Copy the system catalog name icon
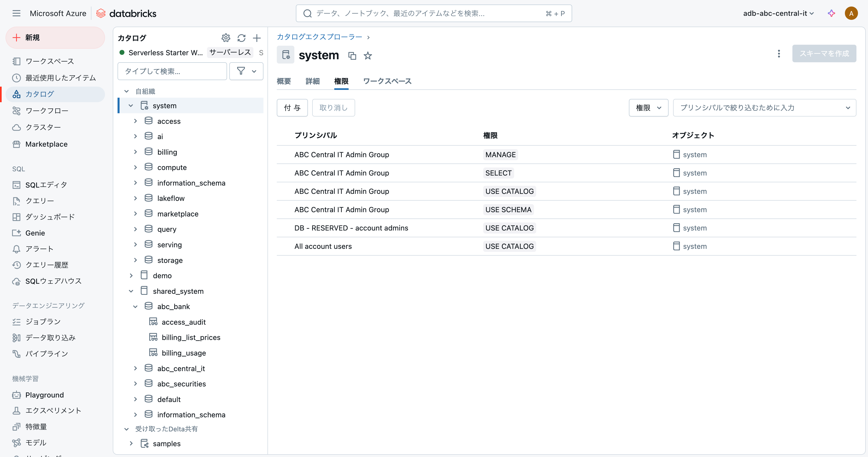 (352, 55)
